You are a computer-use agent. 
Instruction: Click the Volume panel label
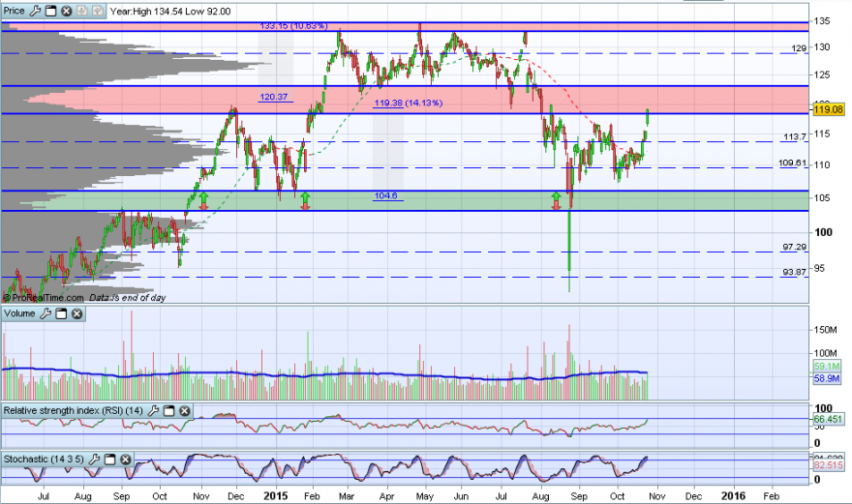[19, 313]
